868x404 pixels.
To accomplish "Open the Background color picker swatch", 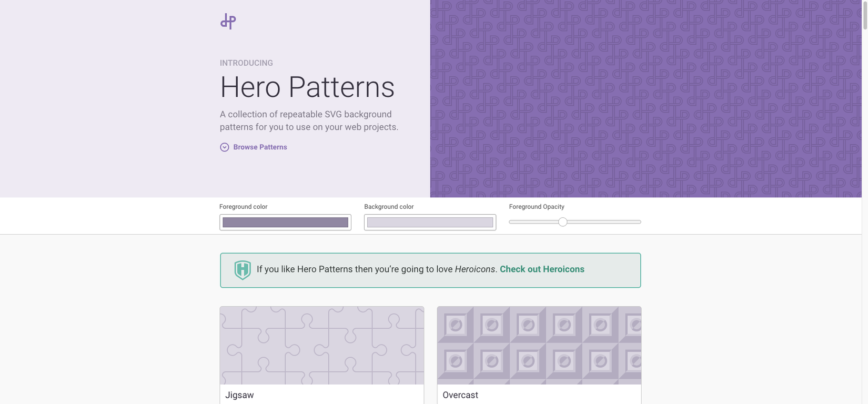I will [x=430, y=223].
